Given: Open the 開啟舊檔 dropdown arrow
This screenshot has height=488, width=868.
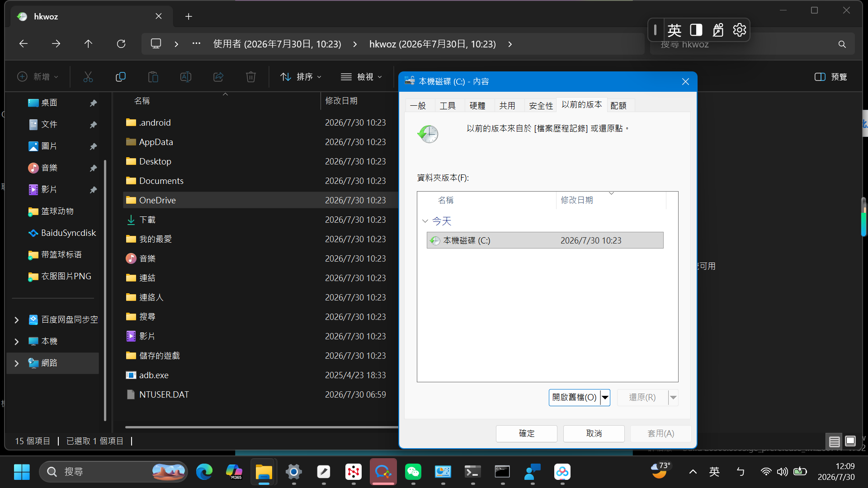Looking at the screenshot, I should (x=605, y=398).
